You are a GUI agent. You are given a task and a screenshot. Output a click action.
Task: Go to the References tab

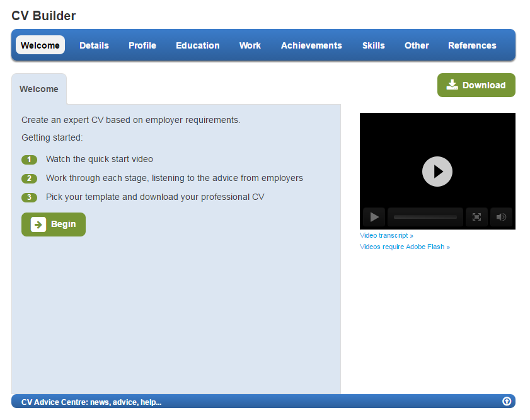472,45
